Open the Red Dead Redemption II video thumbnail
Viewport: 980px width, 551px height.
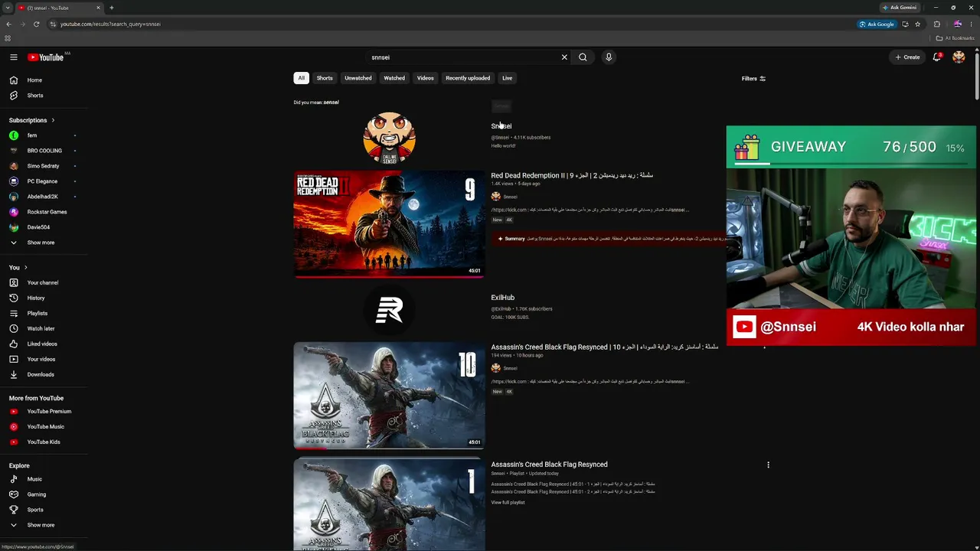(x=389, y=223)
